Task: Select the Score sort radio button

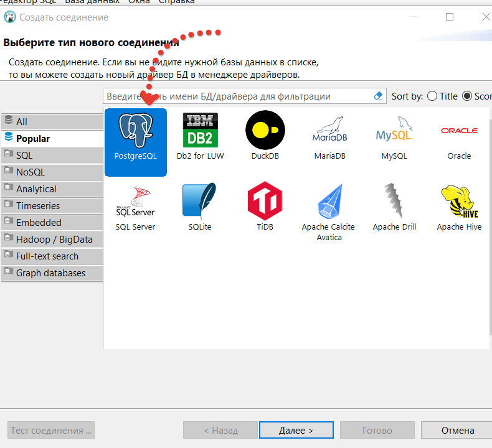Action: tap(467, 96)
